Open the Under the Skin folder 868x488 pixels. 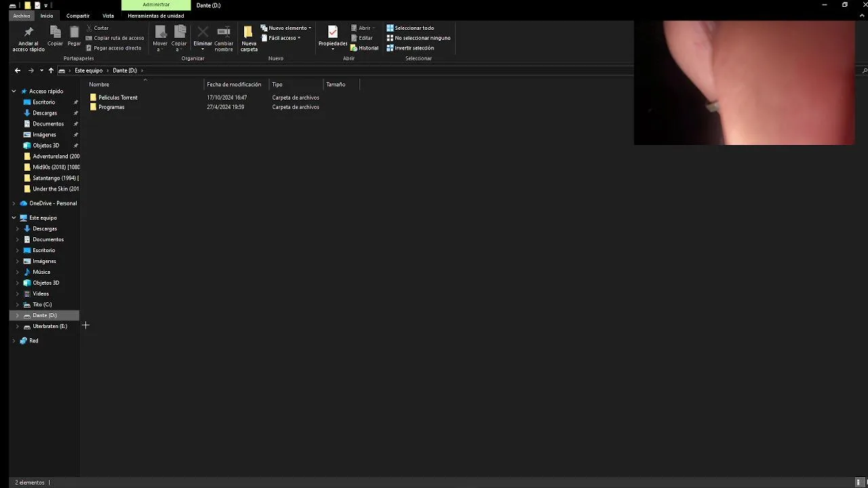[x=51, y=189]
